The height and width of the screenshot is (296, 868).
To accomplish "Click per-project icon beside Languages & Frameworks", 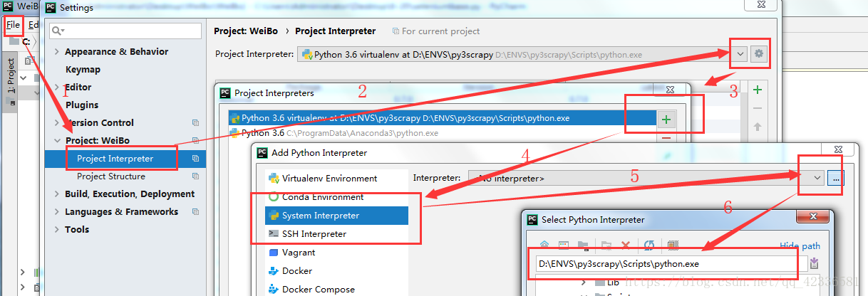I will point(195,212).
